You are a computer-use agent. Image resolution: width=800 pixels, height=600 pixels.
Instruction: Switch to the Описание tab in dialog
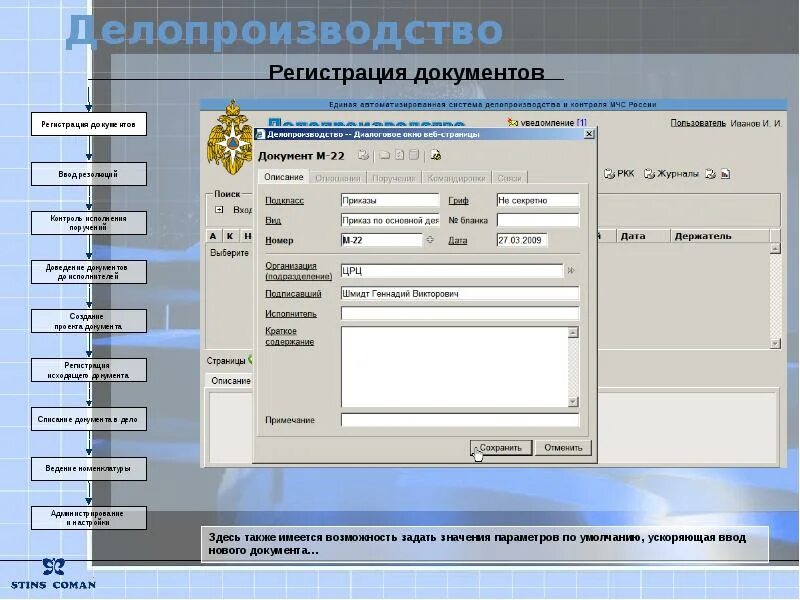[284, 177]
